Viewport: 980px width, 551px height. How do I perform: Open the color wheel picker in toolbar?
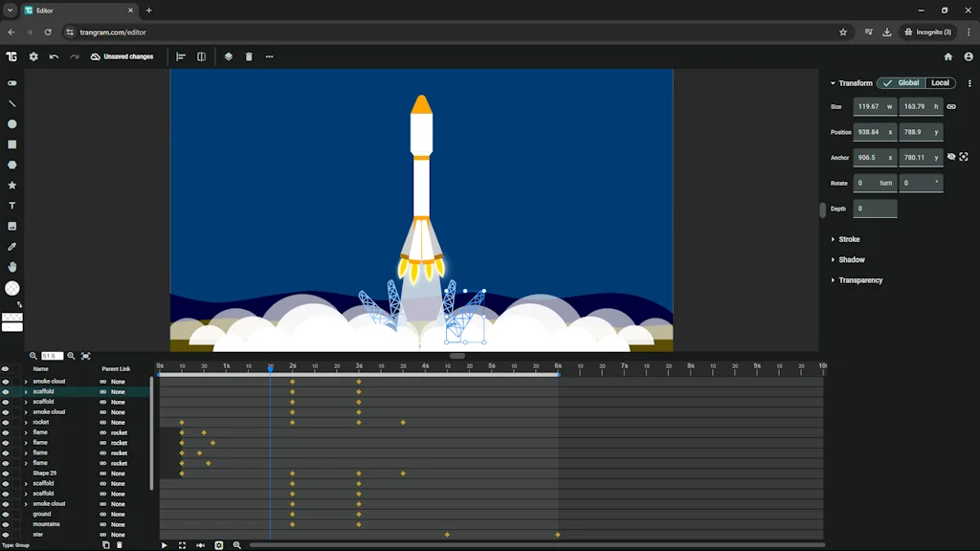coord(11,287)
